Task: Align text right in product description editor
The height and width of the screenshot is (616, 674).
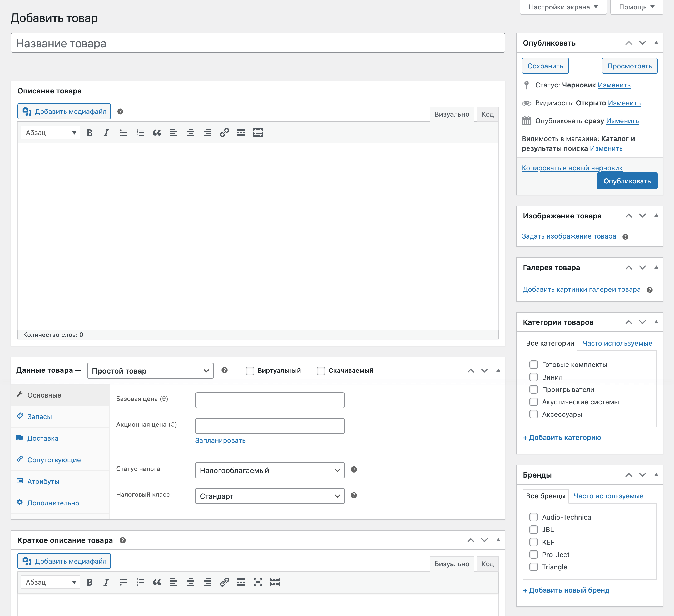Action: (207, 133)
